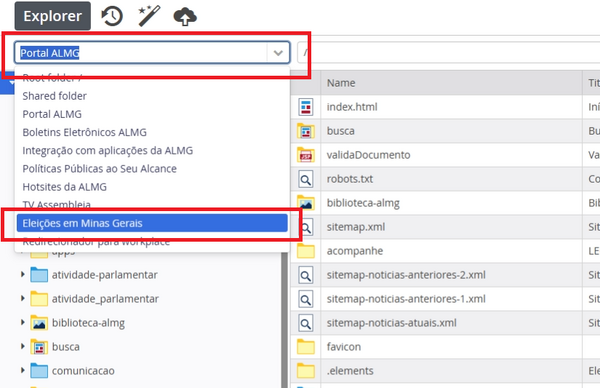
Task: Select Portal ALMG from the dropdown list
Action: [52, 114]
